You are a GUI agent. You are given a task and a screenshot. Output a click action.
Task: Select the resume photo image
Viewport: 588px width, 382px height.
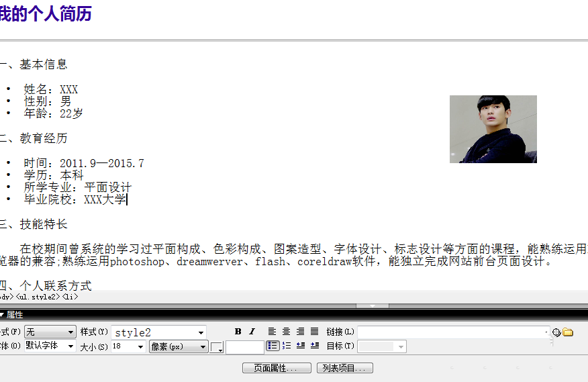pyautogui.click(x=493, y=129)
